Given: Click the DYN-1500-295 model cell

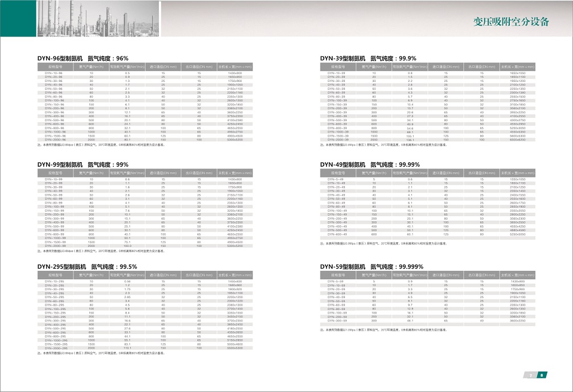Looking at the screenshot, I should [56, 344].
